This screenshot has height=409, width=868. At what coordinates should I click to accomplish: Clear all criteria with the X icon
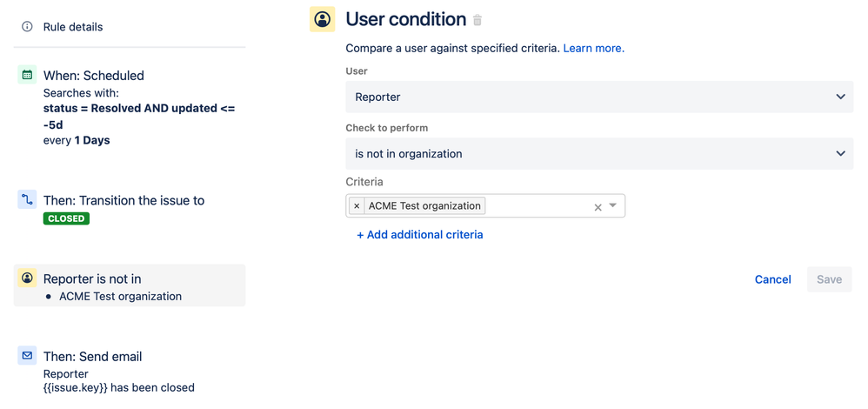(x=598, y=207)
